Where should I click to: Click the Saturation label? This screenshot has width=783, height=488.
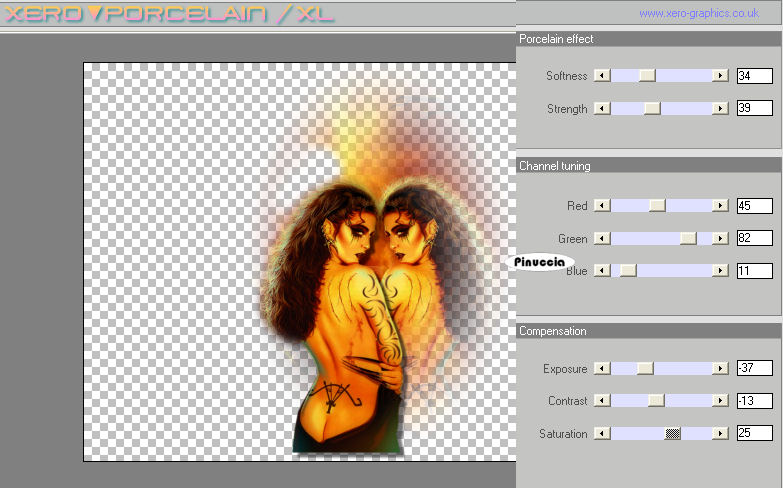(563, 434)
